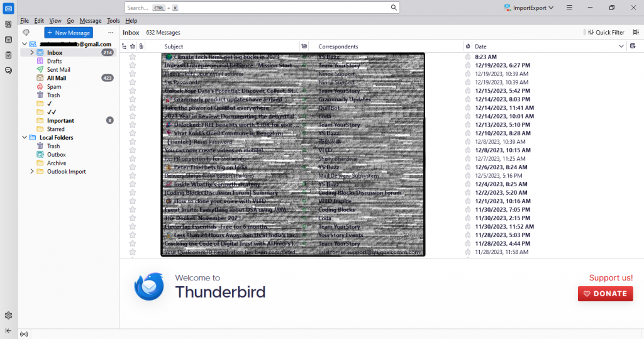Viewport: 644px width, 339px height.
Task: Open the Thunderbird app menu hamburger
Action: [x=569, y=8]
